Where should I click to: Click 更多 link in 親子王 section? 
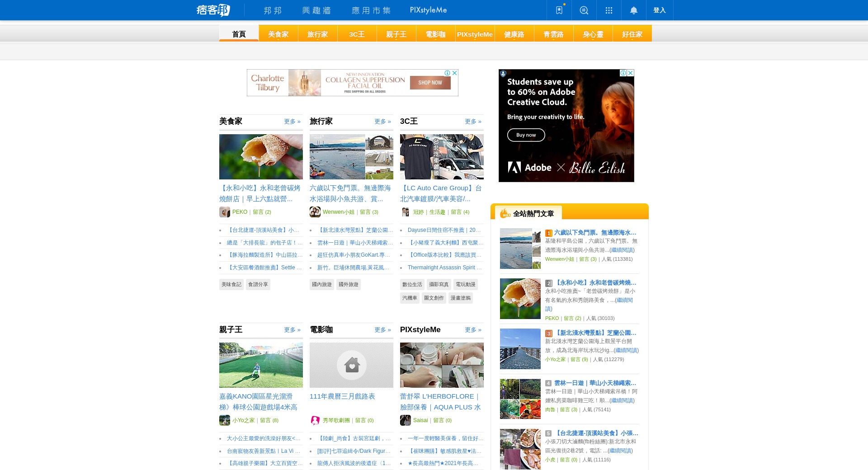[x=292, y=330]
